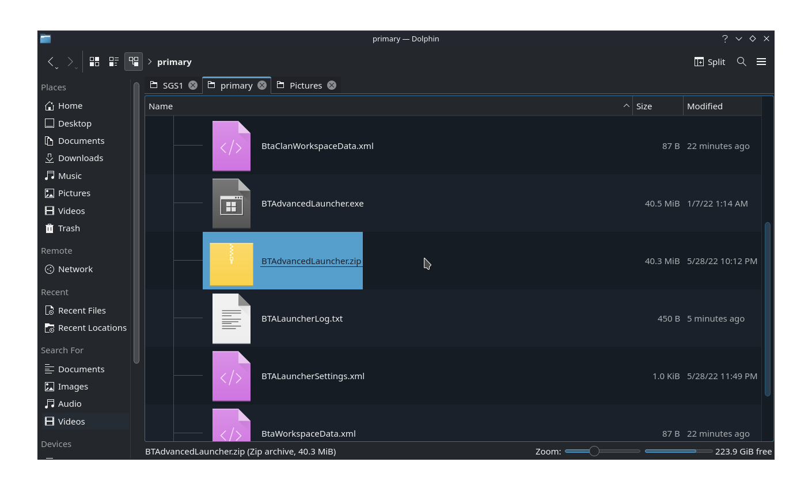Select BTALauncherSettings.xml file name
This screenshot has height=504, width=812.
click(x=313, y=376)
